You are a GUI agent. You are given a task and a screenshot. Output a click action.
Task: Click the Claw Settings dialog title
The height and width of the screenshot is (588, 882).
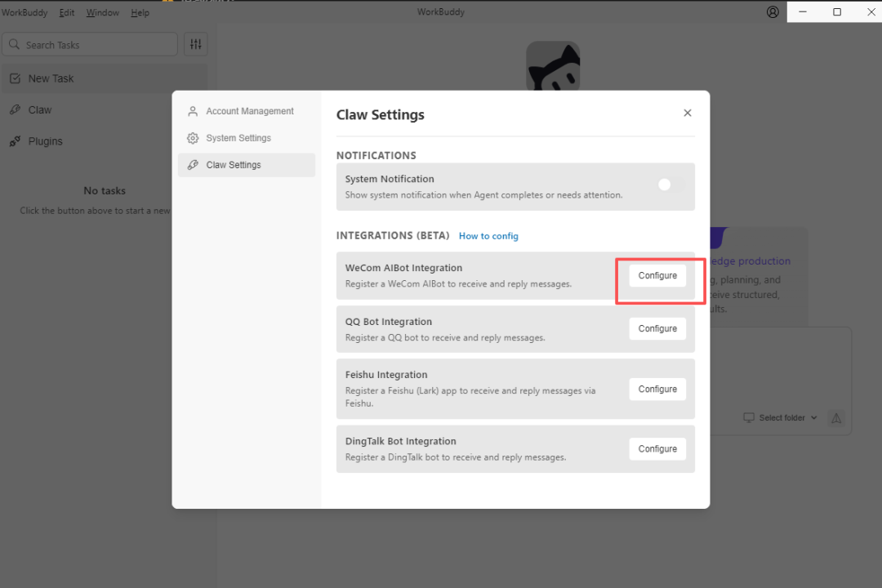pos(381,115)
